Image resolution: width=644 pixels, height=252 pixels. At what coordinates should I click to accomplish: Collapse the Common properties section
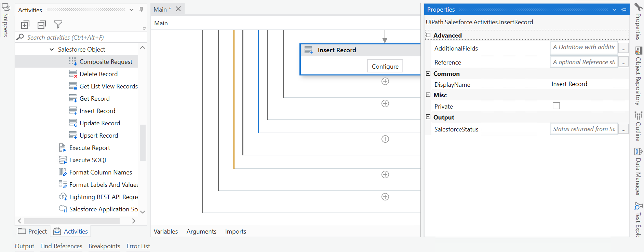click(x=428, y=73)
